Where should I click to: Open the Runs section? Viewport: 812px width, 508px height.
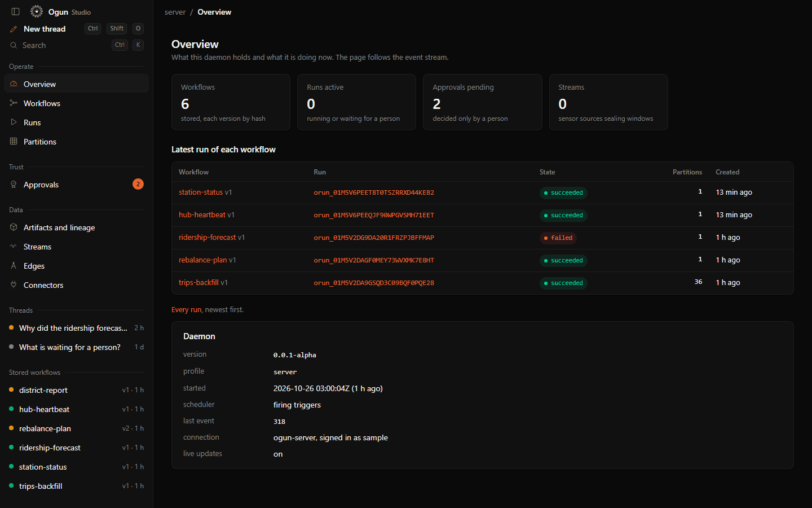coord(76,122)
